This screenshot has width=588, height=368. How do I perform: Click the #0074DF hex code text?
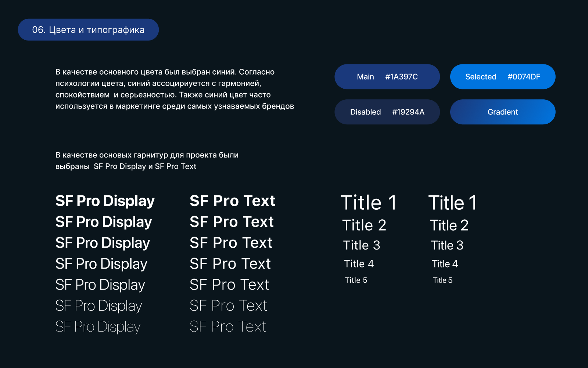point(524,77)
